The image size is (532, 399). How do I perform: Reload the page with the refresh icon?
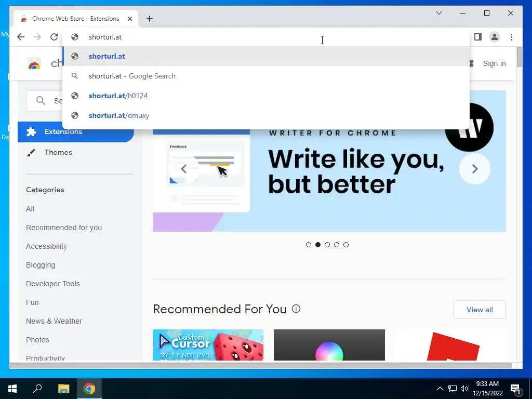coord(54,37)
